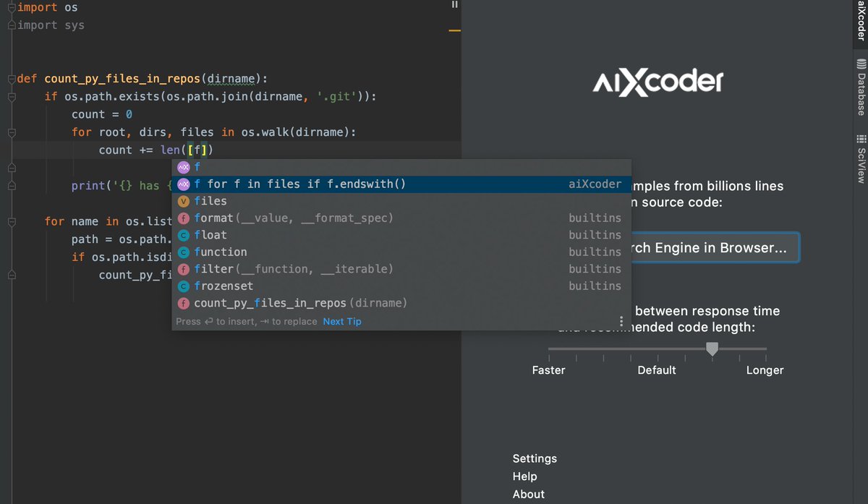Screen dimensions: 868x504
Task: Click 'os.walk(dirname)' in the for loop line
Action: [x=295, y=132]
